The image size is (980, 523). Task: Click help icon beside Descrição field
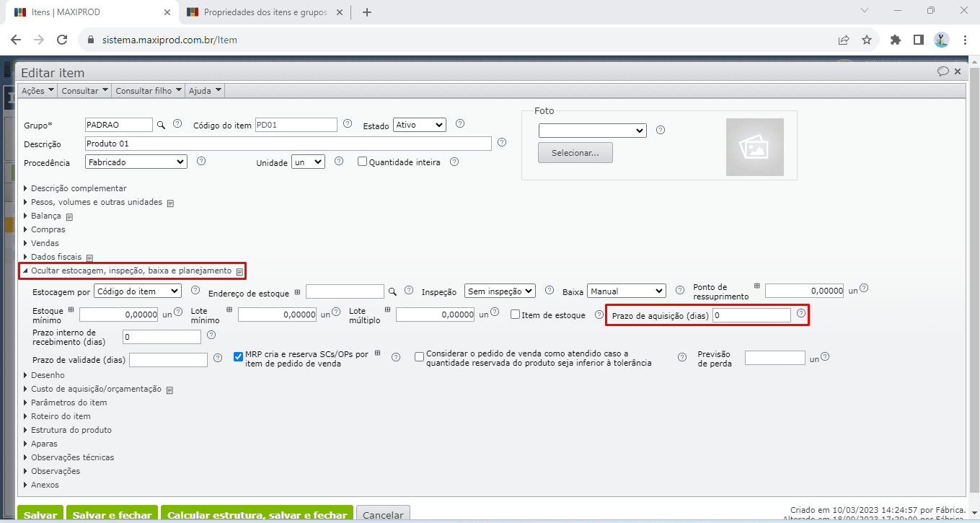pos(502,142)
